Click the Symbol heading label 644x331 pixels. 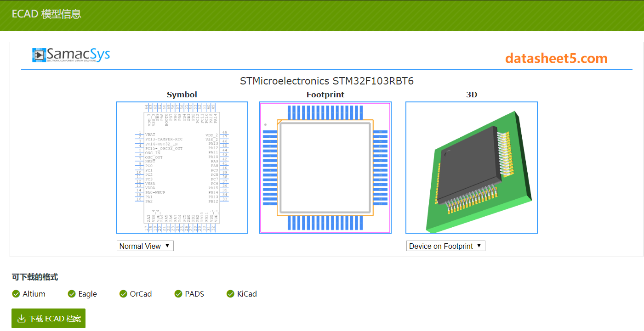point(182,95)
